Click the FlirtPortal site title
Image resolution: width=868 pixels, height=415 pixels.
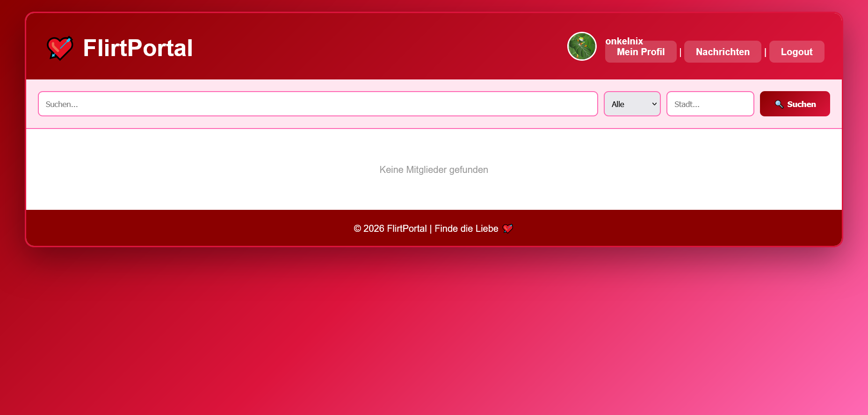click(x=137, y=48)
